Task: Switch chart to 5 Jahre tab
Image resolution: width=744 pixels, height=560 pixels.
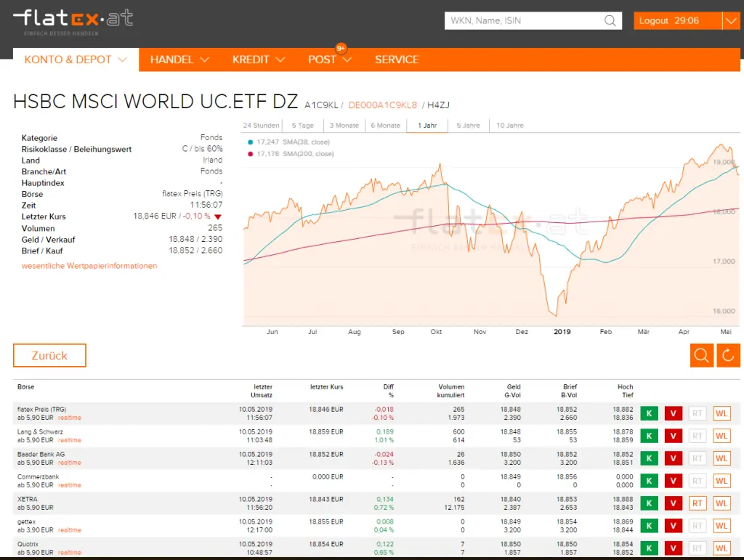Action: click(x=469, y=126)
